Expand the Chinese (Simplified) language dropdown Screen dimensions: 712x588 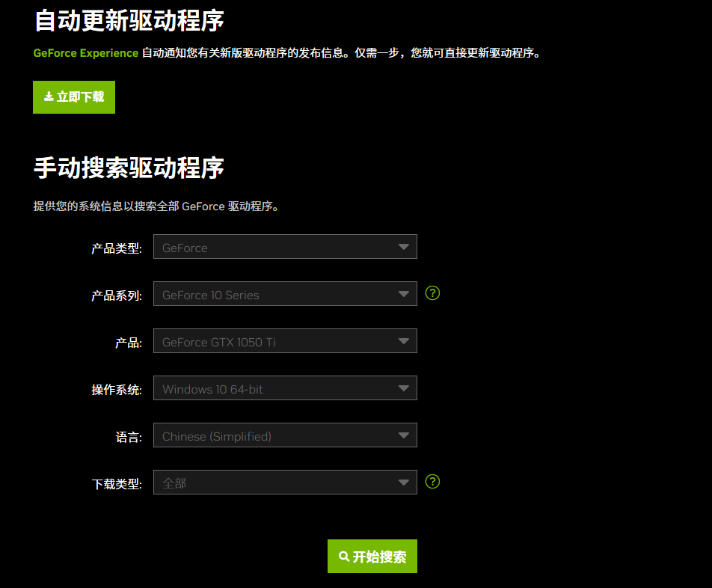[284, 435]
